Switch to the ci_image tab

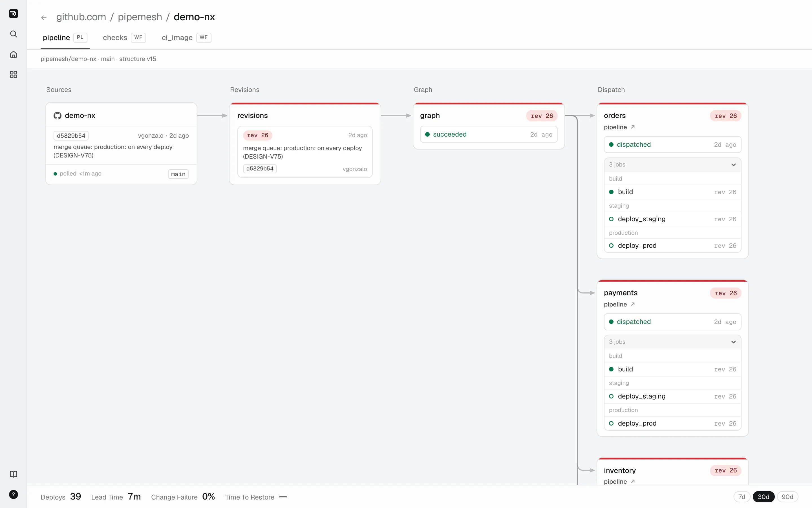point(186,38)
